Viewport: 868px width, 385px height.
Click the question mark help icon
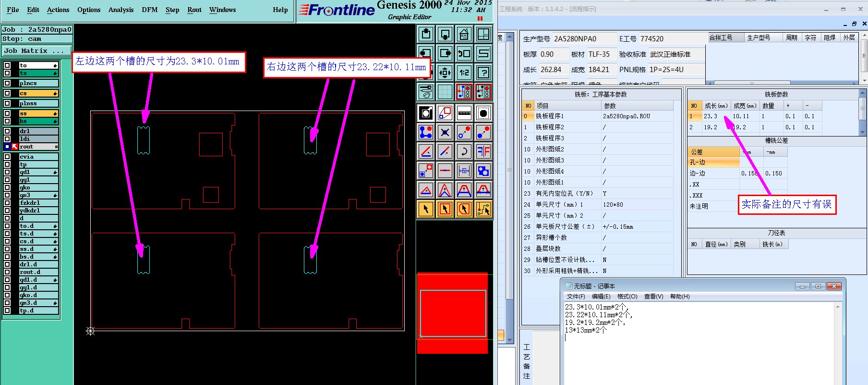coord(483,73)
